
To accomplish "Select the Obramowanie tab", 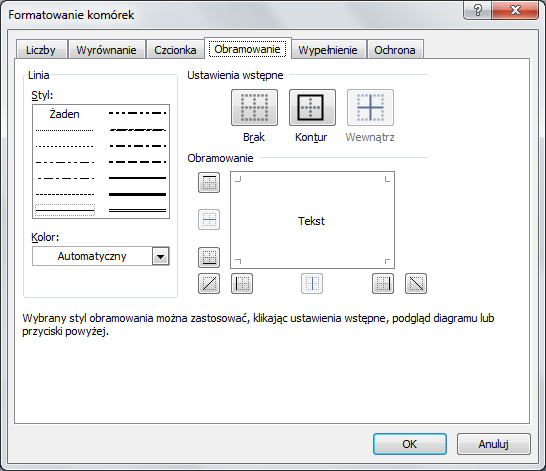I will pos(248,49).
